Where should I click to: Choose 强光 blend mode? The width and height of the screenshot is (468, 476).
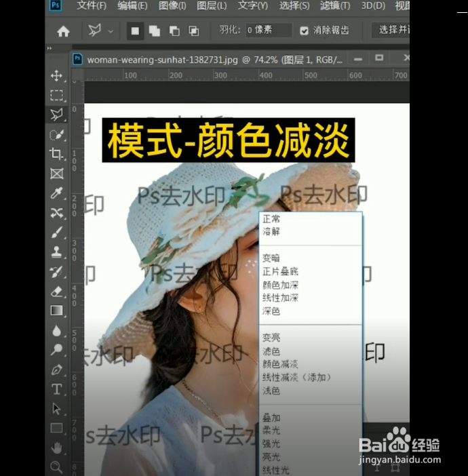coord(271,444)
